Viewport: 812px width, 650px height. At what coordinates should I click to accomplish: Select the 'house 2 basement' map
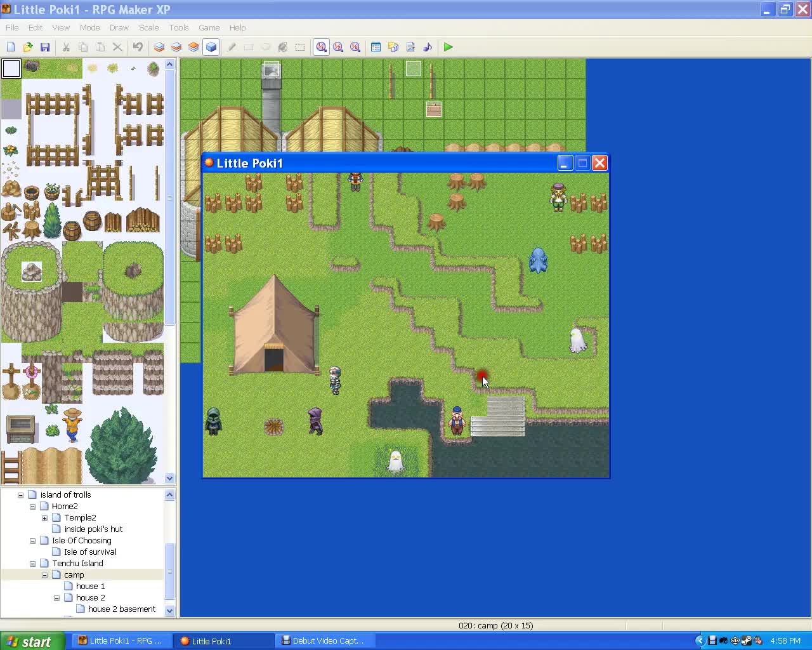pos(121,609)
